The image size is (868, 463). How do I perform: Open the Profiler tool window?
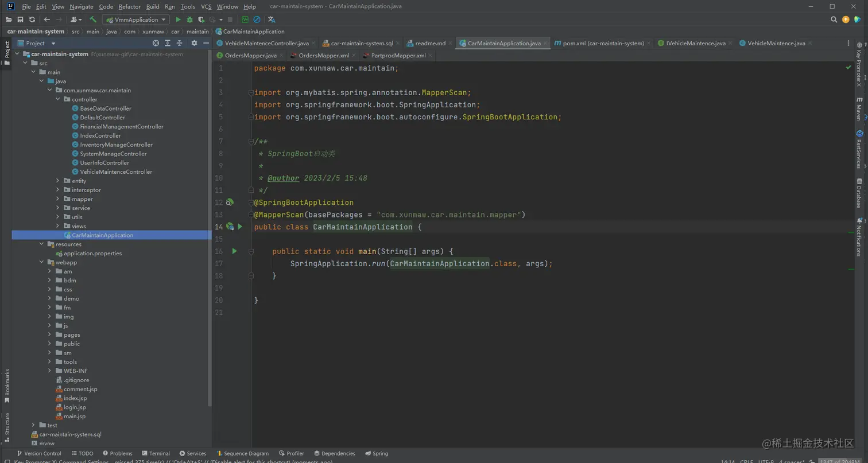click(x=291, y=453)
